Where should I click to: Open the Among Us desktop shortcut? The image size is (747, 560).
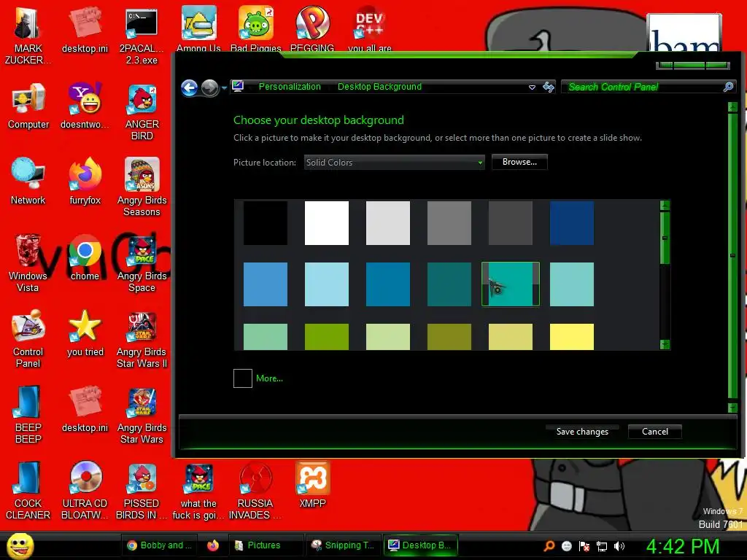coord(198,28)
